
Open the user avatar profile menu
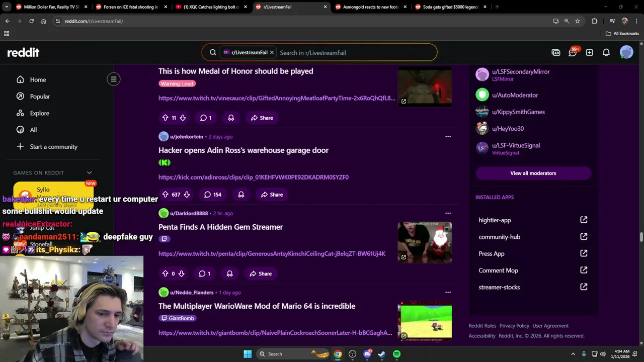tap(626, 52)
